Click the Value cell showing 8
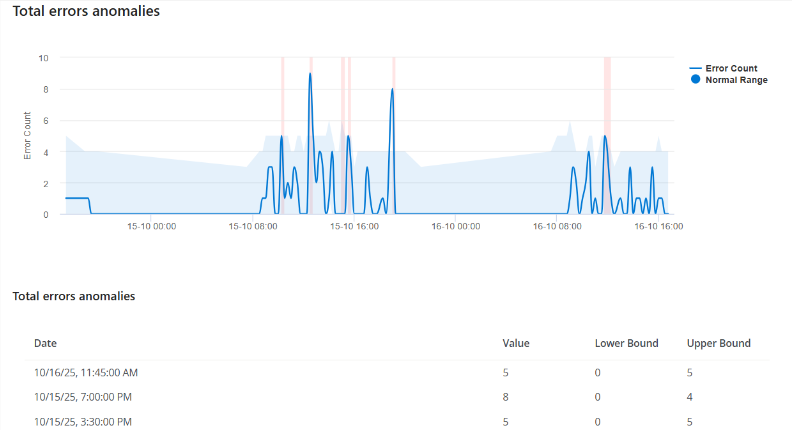Image resolution: width=792 pixels, height=430 pixels. pos(505,396)
